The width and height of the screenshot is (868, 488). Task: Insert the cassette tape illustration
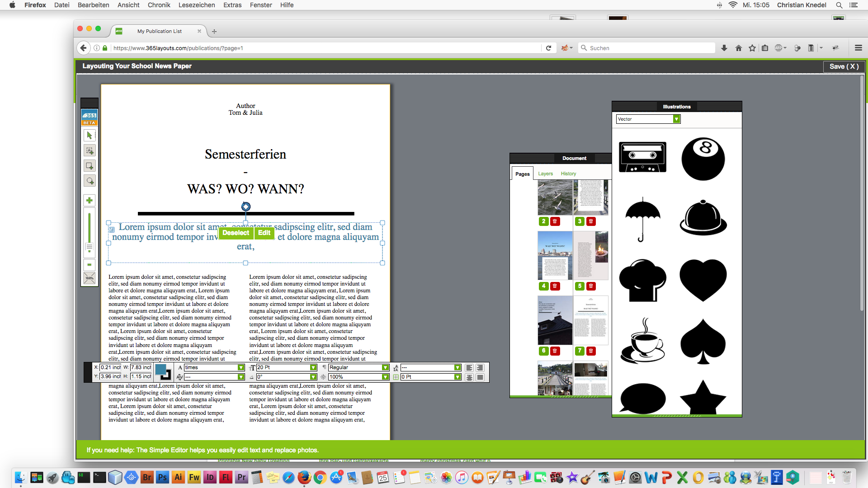coord(642,157)
